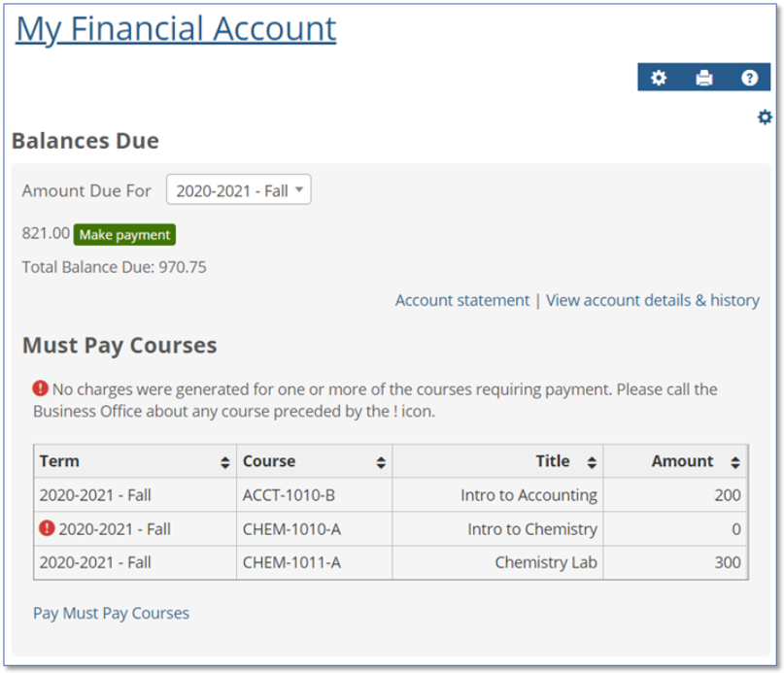Sort table by Title column arrows
The image size is (784, 673).
point(592,462)
